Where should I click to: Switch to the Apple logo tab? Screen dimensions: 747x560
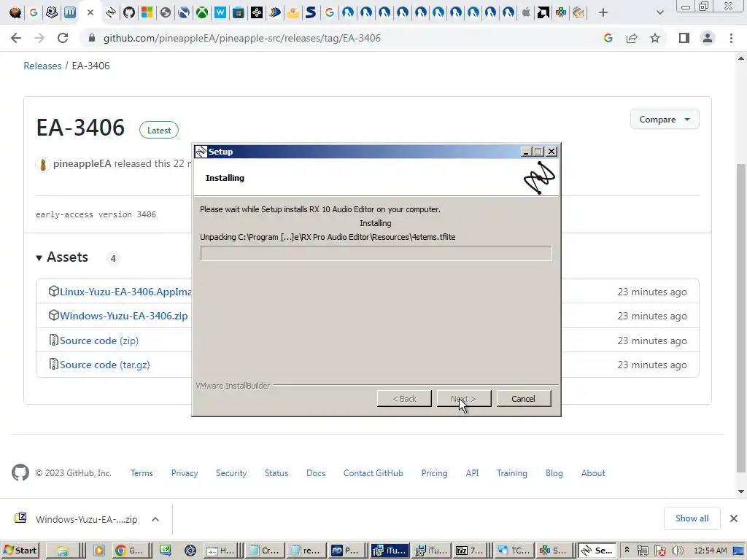525,12
